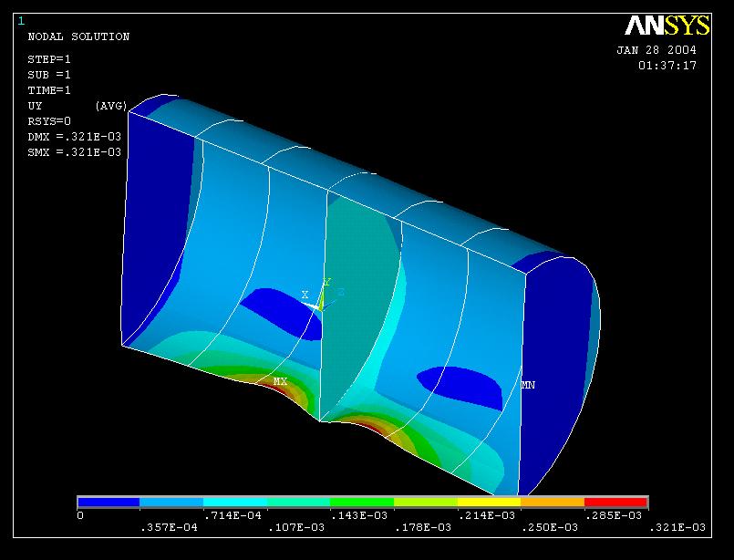Select the MN minimum marker label
Screen dimensions: 734x560
point(528,385)
